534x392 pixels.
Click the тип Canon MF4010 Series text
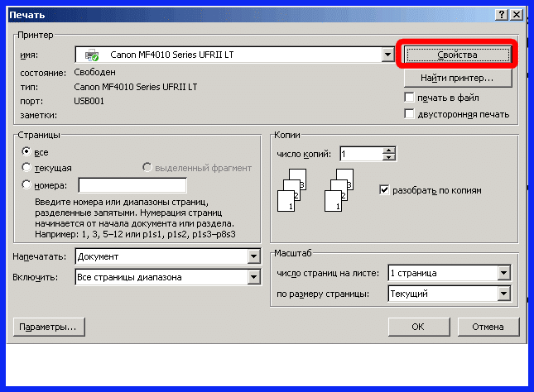(x=136, y=87)
